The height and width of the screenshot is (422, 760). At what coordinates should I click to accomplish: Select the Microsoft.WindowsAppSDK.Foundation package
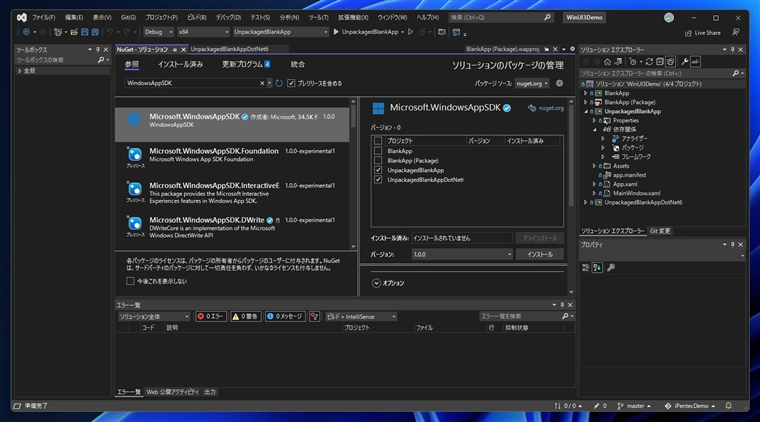pos(232,157)
